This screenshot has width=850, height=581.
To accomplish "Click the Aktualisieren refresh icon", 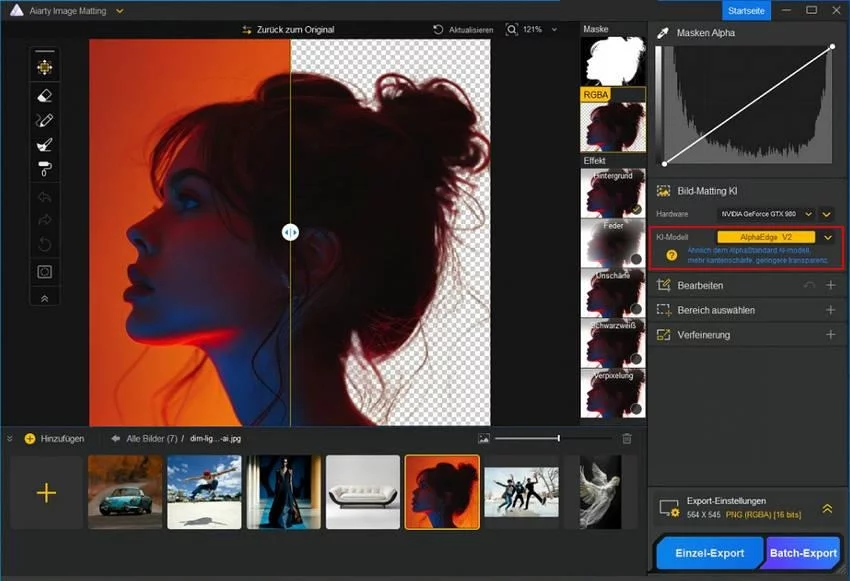I will (x=438, y=30).
